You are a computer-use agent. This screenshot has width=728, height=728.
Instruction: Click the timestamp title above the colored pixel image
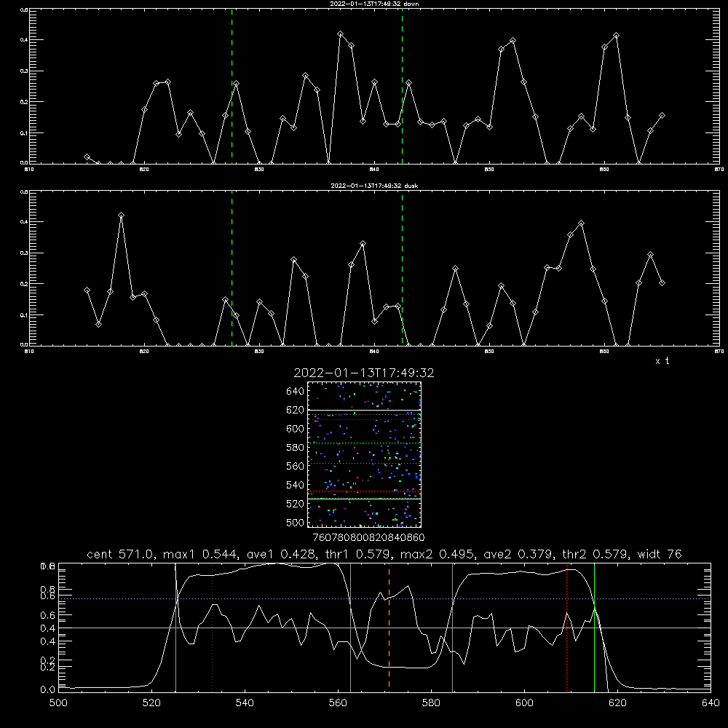pos(364,373)
